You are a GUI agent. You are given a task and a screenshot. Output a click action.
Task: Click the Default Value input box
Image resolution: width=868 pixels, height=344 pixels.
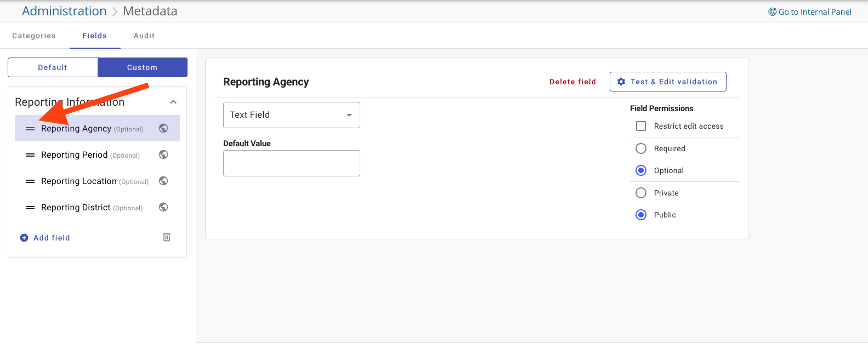click(292, 163)
